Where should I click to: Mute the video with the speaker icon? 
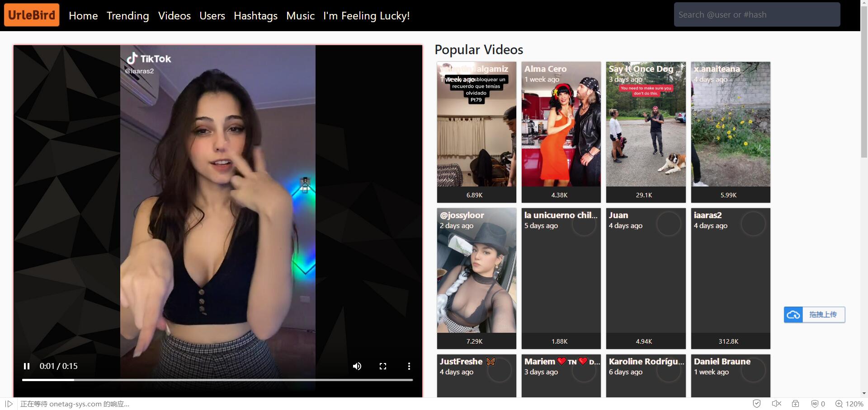(x=357, y=366)
